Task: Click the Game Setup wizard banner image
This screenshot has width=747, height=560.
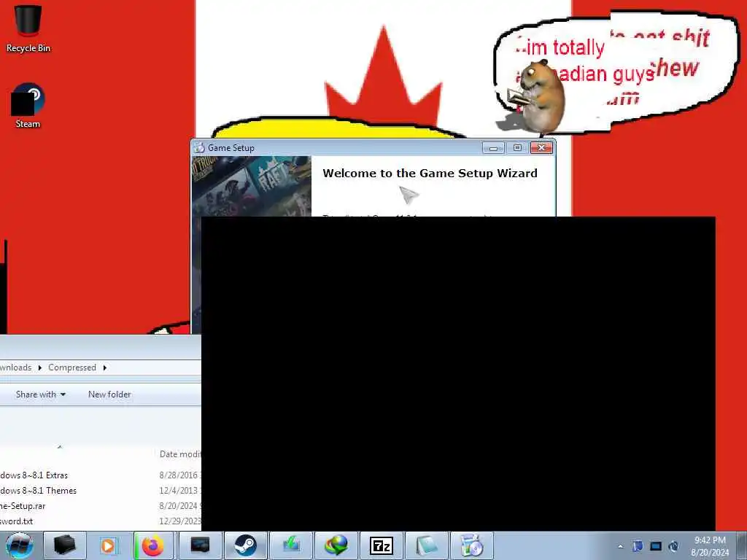Action: (252, 187)
